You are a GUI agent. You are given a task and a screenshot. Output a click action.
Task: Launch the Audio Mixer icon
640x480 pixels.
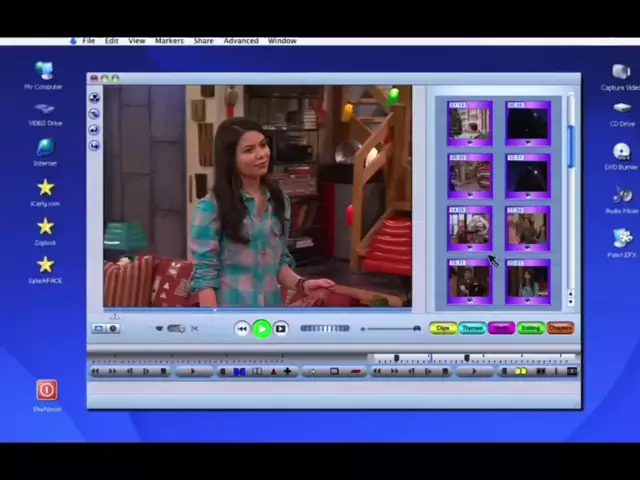pos(622,195)
